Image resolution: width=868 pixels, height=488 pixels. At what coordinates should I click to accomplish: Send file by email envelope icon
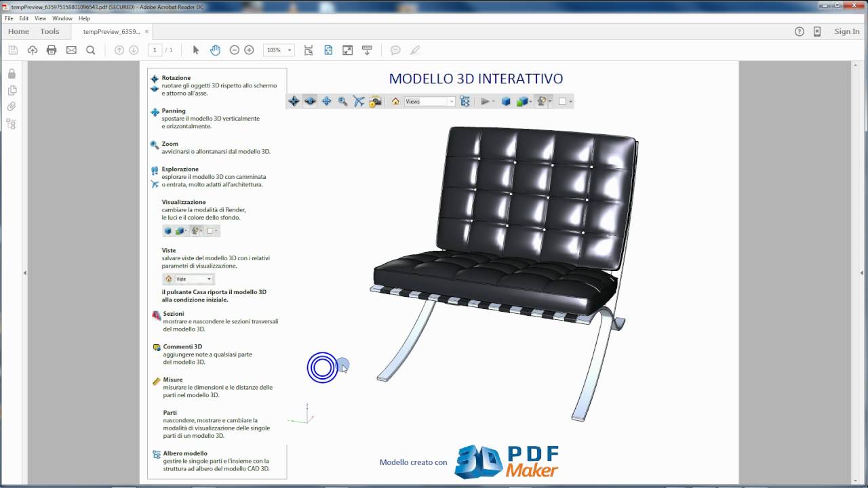pyautogui.click(x=71, y=50)
